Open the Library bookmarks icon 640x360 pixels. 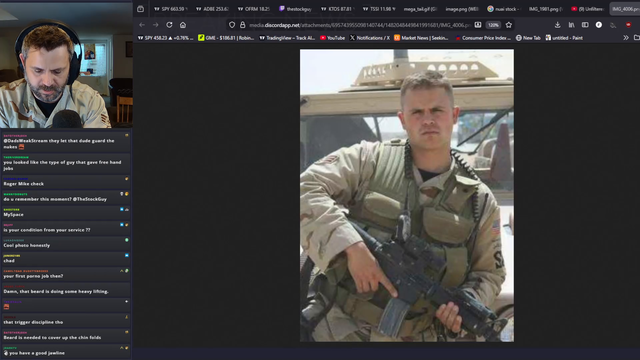pyautogui.click(x=571, y=25)
